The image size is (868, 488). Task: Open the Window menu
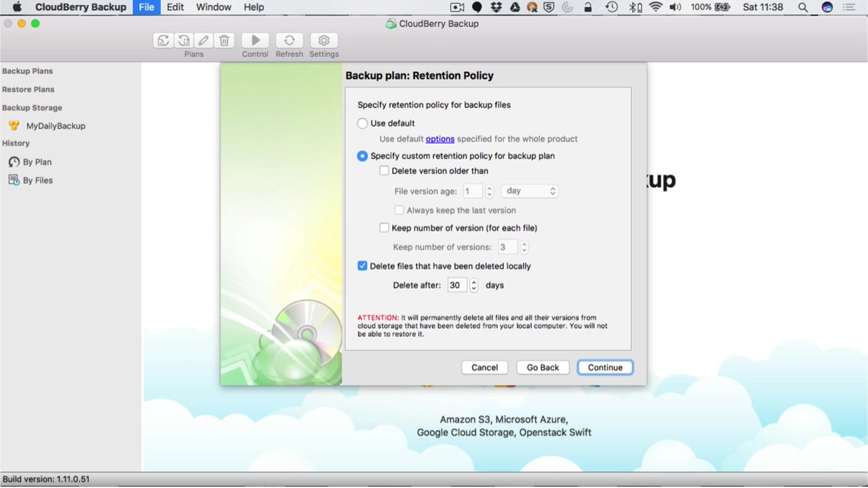point(214,7)
